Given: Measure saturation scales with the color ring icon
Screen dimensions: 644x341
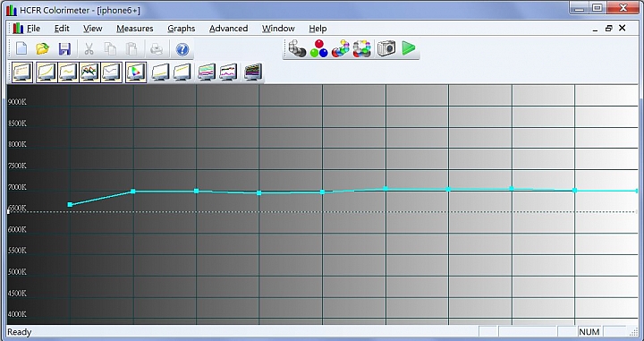Looking at the screenshot, I should [362, 48].
